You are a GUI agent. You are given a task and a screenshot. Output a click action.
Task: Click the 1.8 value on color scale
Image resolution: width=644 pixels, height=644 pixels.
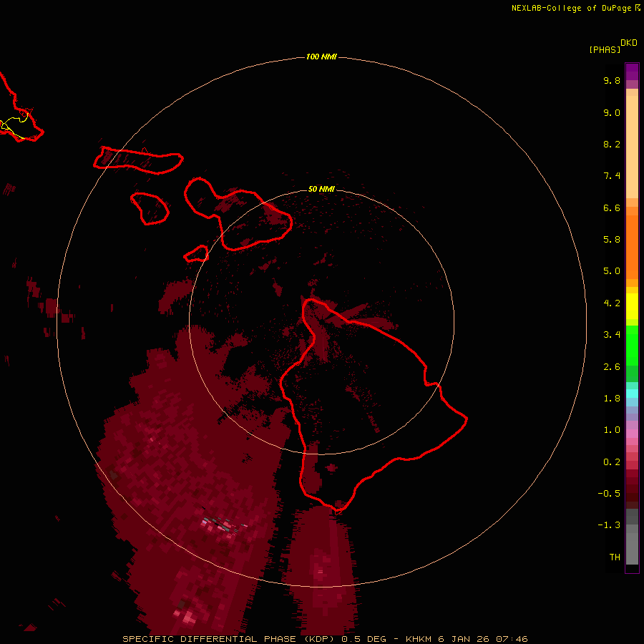(x=612, y=399)
